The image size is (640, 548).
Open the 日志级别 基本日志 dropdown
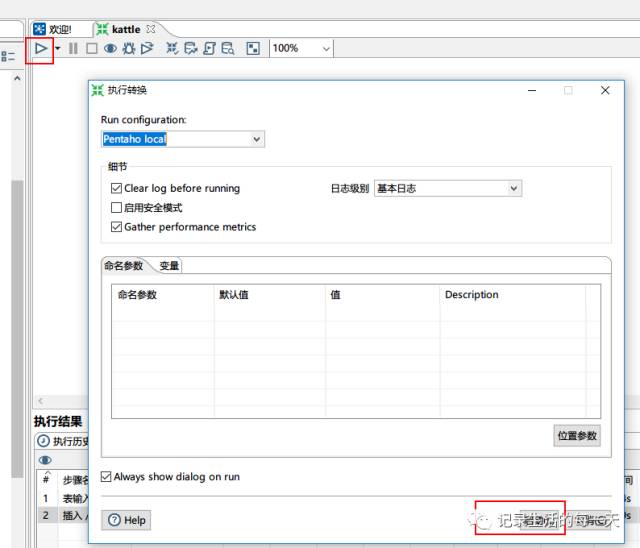coord(448,189)
